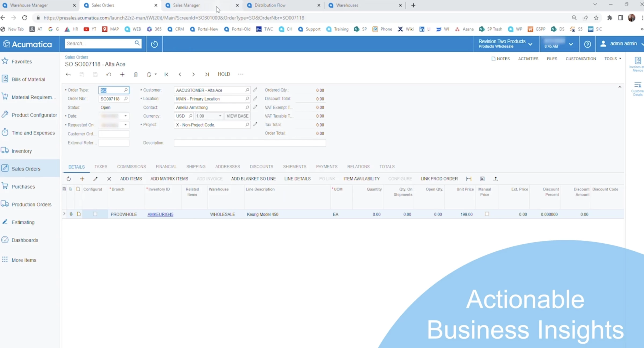Viewport: 644px width, 348px height.
Task: Open the Tools dropdown menu
Action: [x=613, y=59]
